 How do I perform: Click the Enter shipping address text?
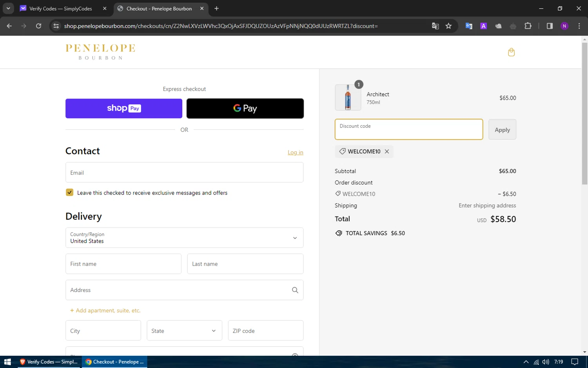click(x=487, y=205)
